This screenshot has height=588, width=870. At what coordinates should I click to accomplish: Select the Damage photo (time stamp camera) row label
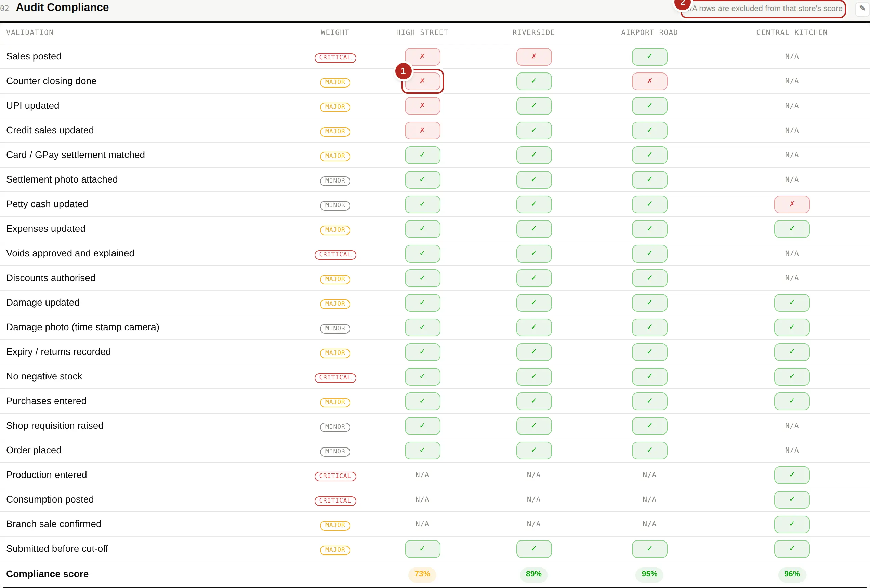[83, 327]
